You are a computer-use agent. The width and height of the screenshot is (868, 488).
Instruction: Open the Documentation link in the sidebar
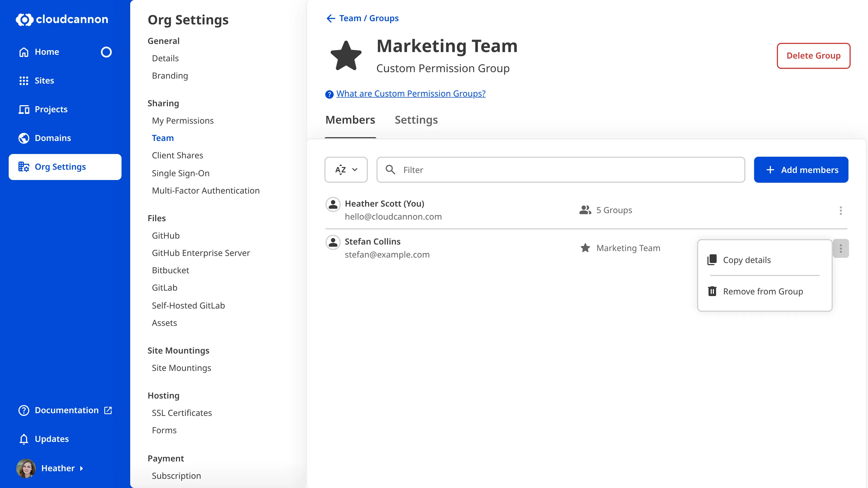(65, 410)
